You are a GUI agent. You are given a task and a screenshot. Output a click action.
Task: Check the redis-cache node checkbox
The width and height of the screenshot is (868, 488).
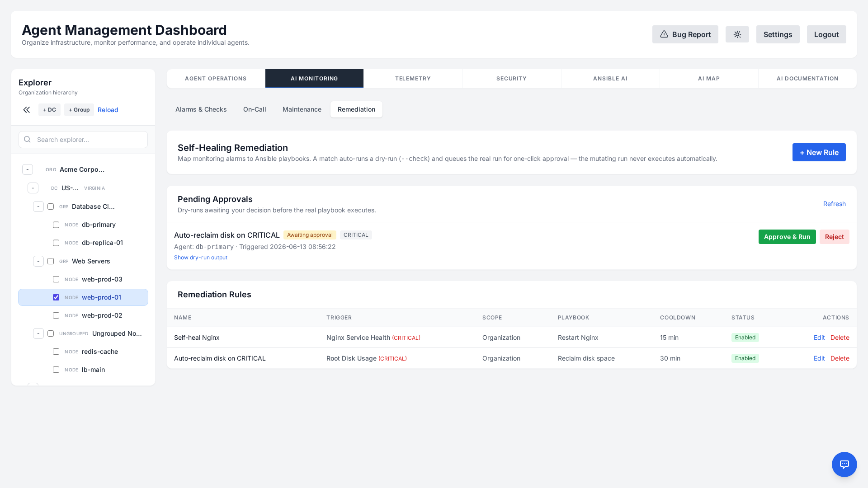point(56,352)
